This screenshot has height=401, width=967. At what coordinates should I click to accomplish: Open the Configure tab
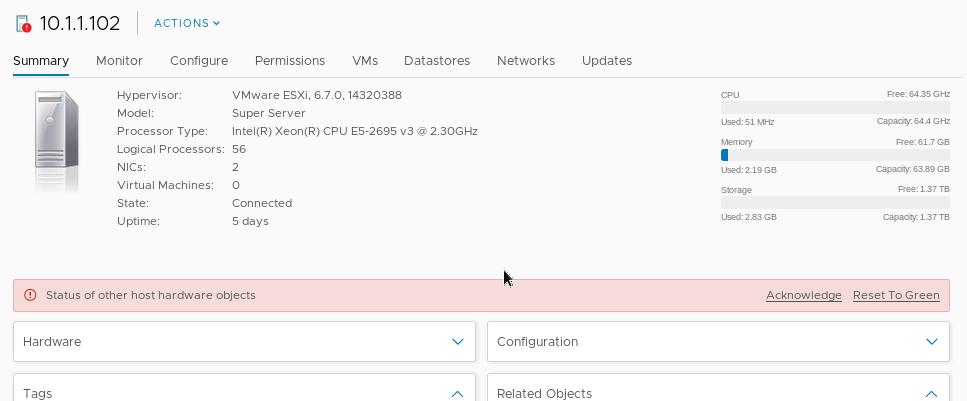pyautogui.click(x=199, y=61)
